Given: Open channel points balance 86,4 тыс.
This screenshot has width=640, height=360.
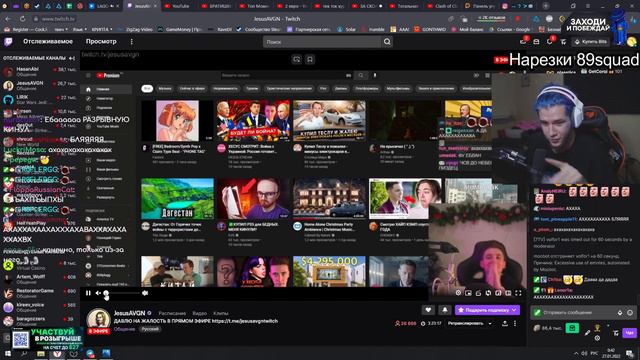Looking at the screenshot, I should coord(548,328).
